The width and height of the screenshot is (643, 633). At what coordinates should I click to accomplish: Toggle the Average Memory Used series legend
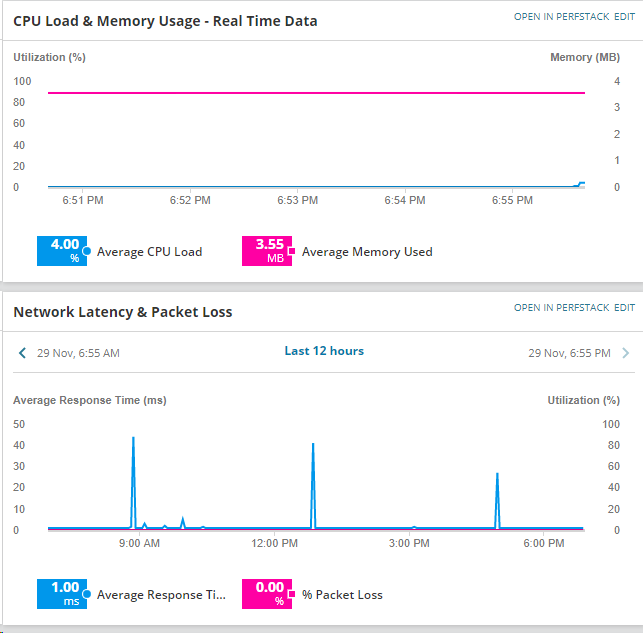[x=367, y=252]
